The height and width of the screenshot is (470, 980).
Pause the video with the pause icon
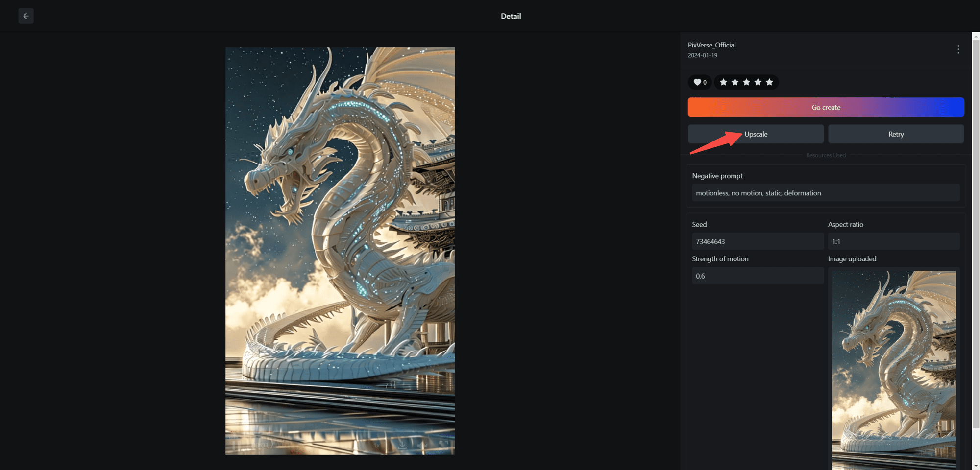[236, 446]
